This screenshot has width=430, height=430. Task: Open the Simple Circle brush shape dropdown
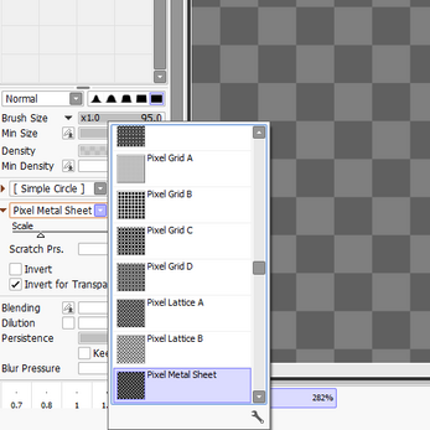point(100,189)
